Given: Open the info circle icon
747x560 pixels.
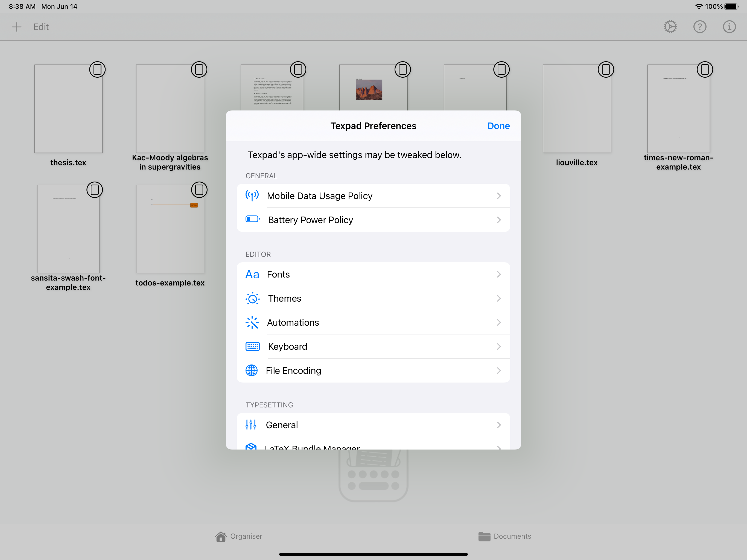Looking at the screenshot, I should pos(729,27).
